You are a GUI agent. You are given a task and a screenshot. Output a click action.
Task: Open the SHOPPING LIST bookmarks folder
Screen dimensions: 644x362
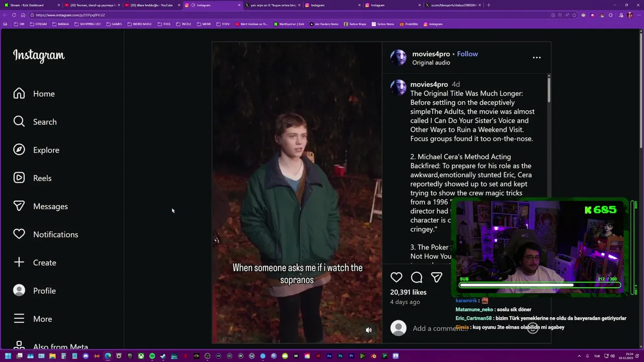[87, 24]
